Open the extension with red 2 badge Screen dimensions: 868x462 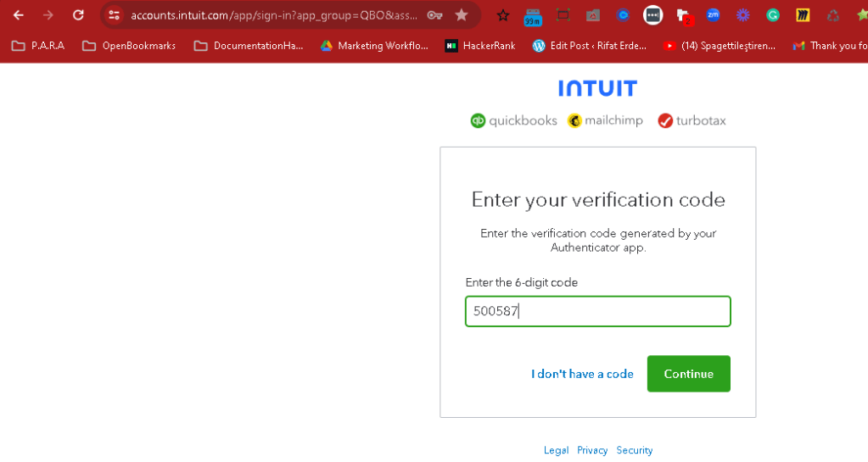pyautogui.click(x=685, y=17)
